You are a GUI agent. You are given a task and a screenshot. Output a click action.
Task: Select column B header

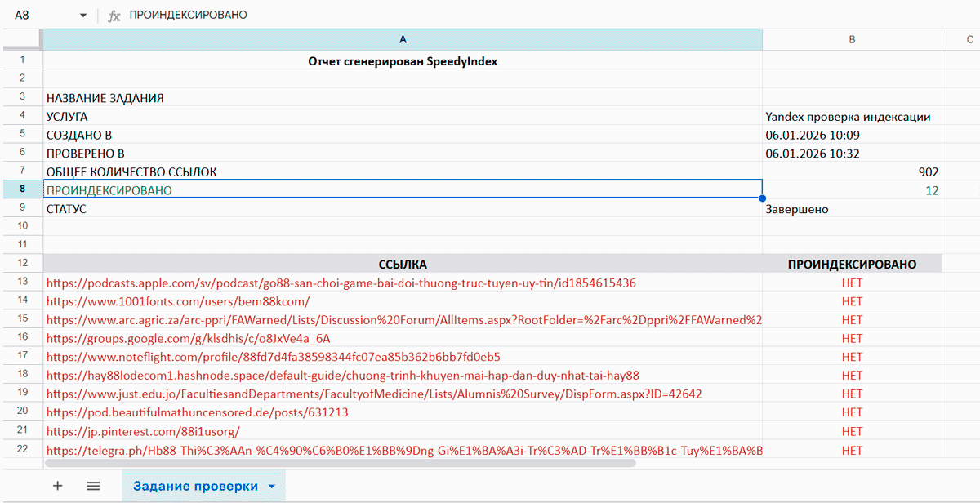coord(852,40)
